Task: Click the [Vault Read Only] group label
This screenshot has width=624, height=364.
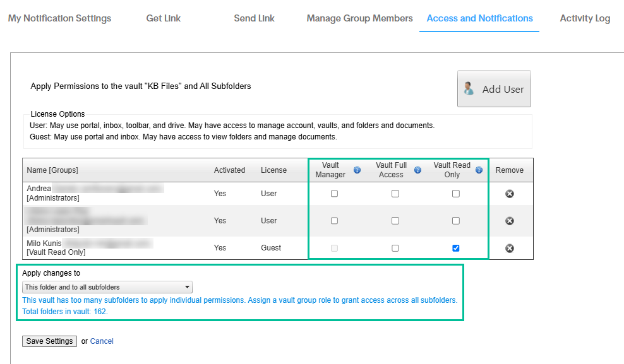Action: pos(56,252)
